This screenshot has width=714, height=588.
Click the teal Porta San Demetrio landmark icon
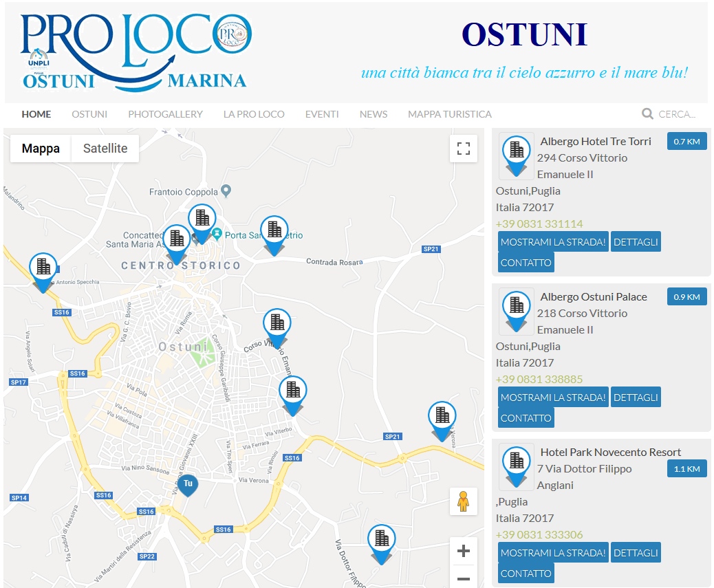[217, 235]
